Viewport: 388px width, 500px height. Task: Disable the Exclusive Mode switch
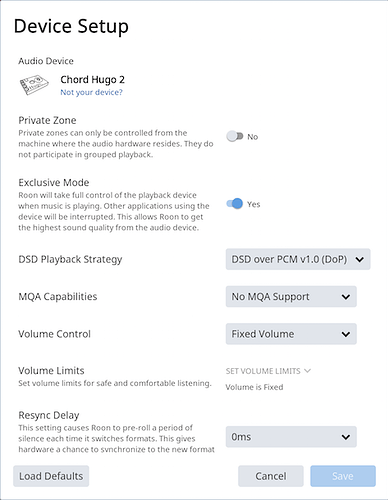[x=235, y=204]
